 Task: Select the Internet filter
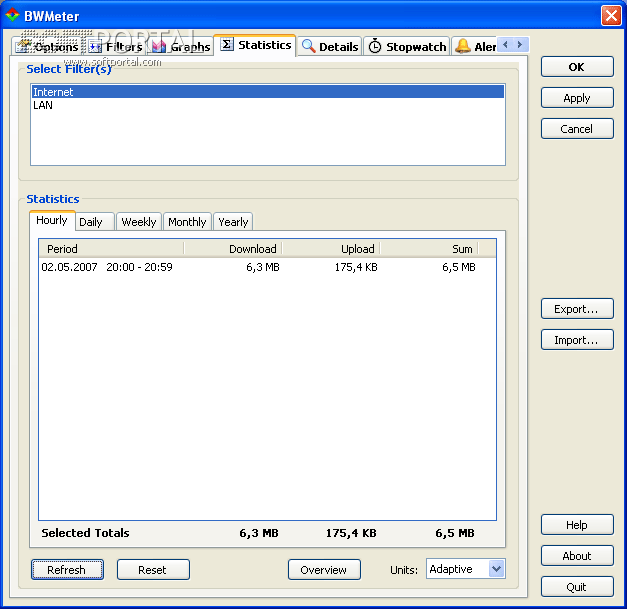(268, 92)
